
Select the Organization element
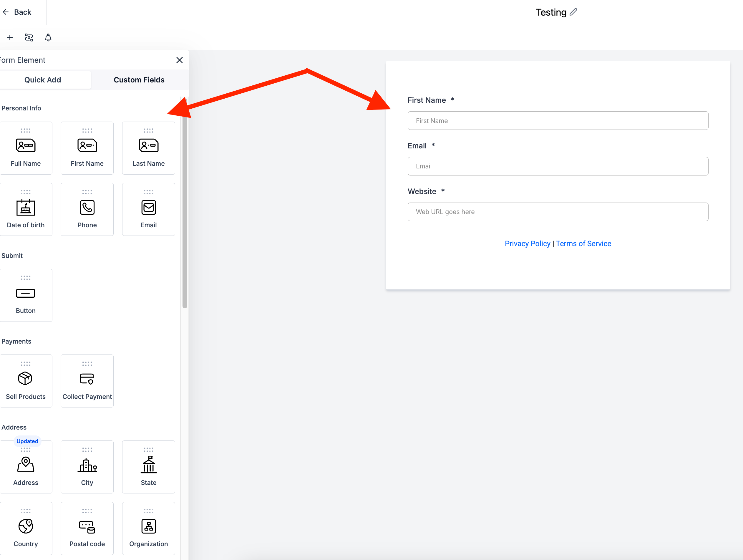click(148, 528)
